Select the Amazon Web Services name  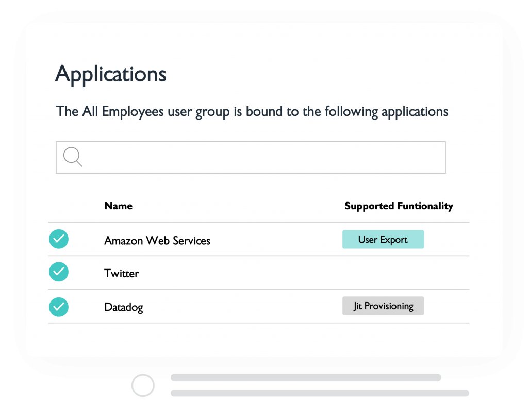(157, 240)
